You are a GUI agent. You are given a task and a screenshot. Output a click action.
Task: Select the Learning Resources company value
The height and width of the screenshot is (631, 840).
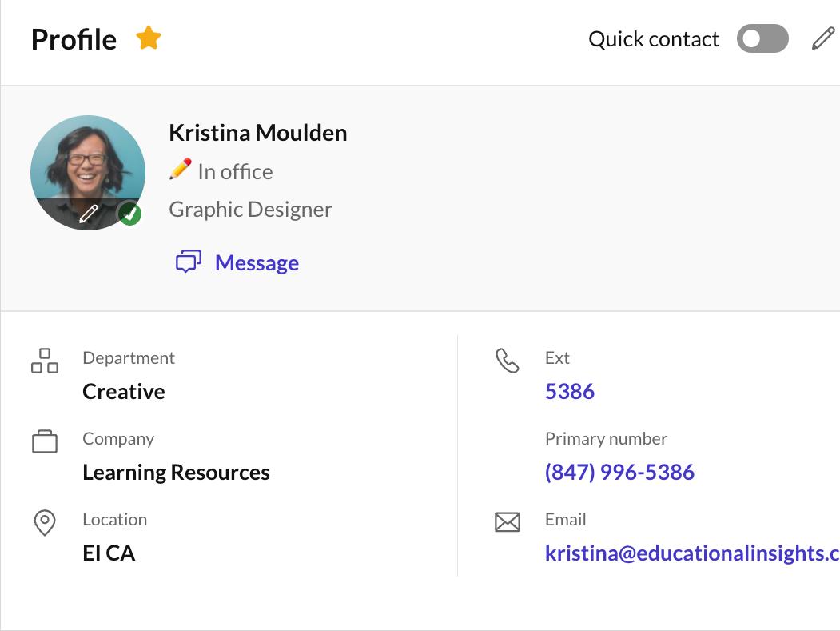coord(176,472)
